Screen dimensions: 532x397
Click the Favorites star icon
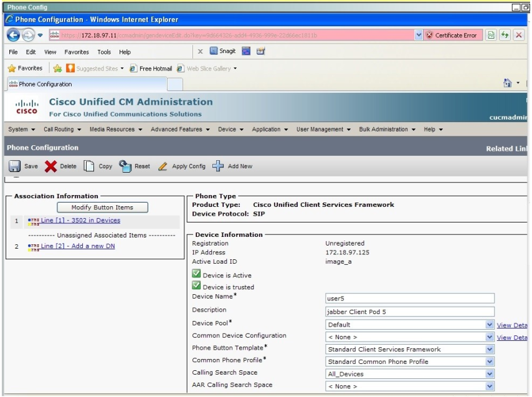[12, 69]
